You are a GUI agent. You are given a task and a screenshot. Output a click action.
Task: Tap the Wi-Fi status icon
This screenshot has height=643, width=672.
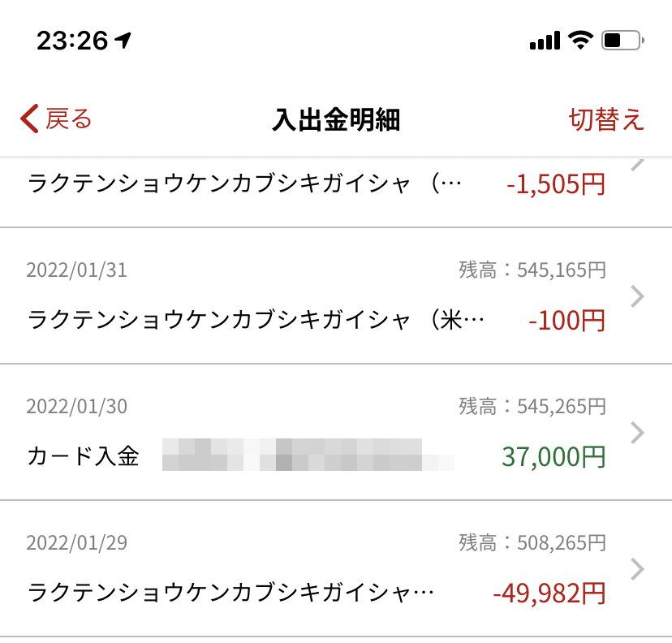(x=580, y=40)
